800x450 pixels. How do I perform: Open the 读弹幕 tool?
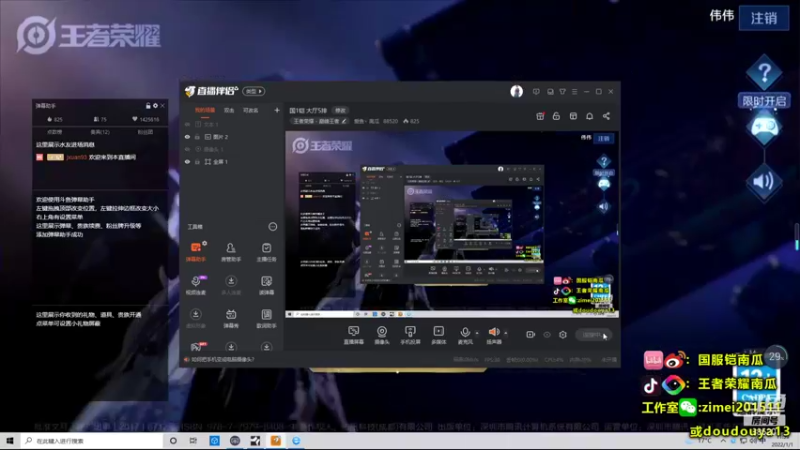(266, 285)
